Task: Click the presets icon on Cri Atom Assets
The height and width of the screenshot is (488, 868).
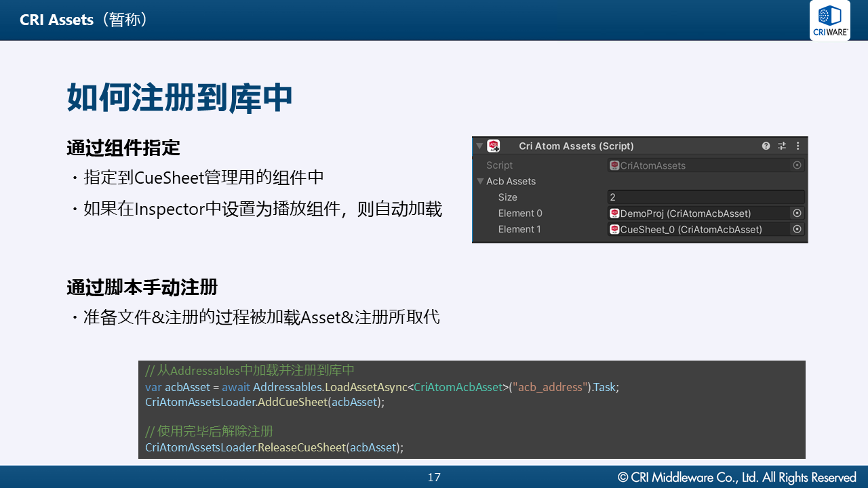Action: tap(781, 146)
